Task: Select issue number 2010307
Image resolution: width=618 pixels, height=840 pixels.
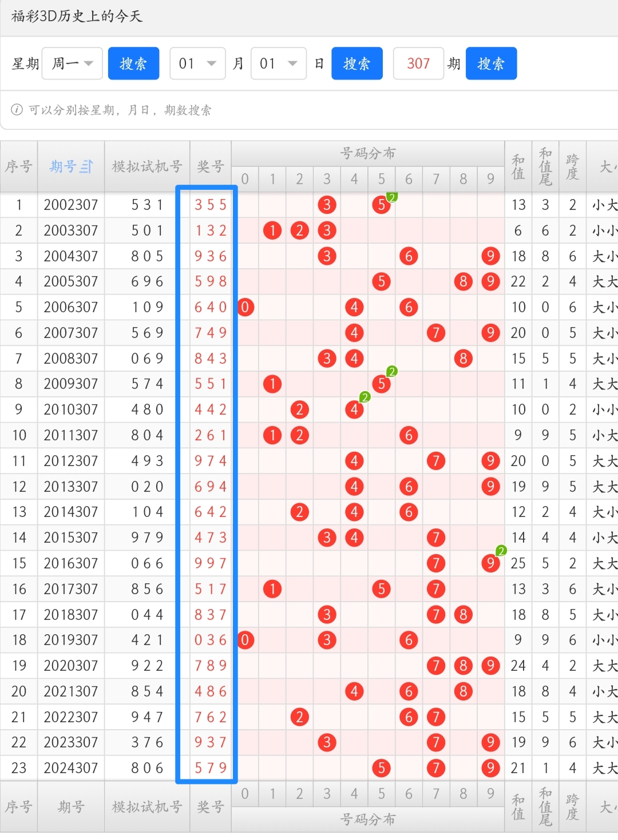Action: (71, 409)
